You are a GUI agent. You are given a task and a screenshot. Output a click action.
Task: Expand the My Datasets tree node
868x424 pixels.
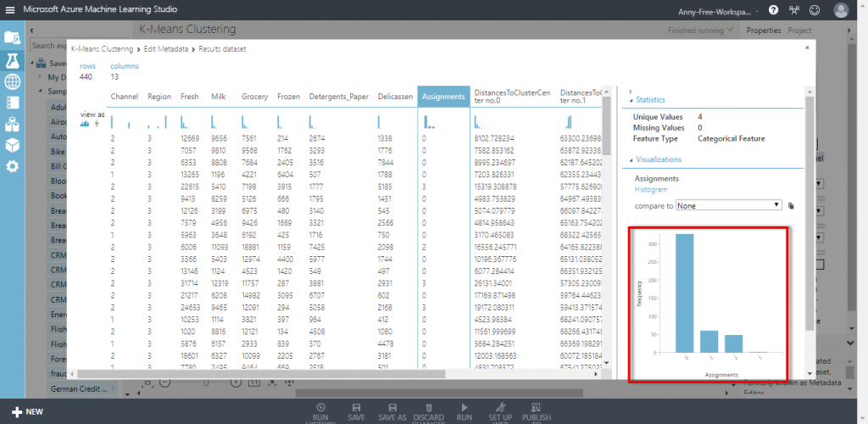click(41, 77)
